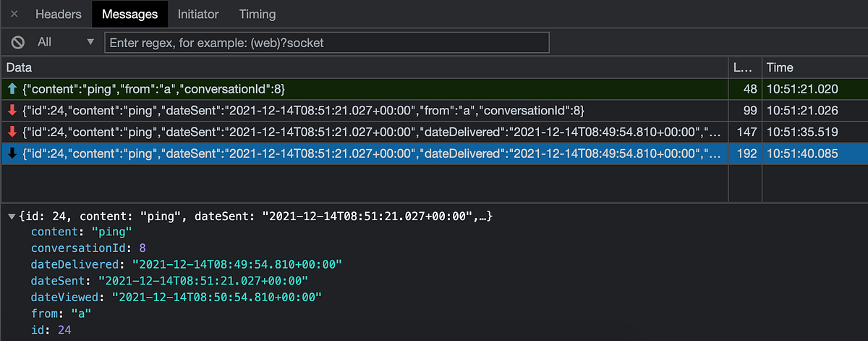Select the received message at 10:51:35.519
This screenshot has height=341, width=868.
click(x=434, y=132)
